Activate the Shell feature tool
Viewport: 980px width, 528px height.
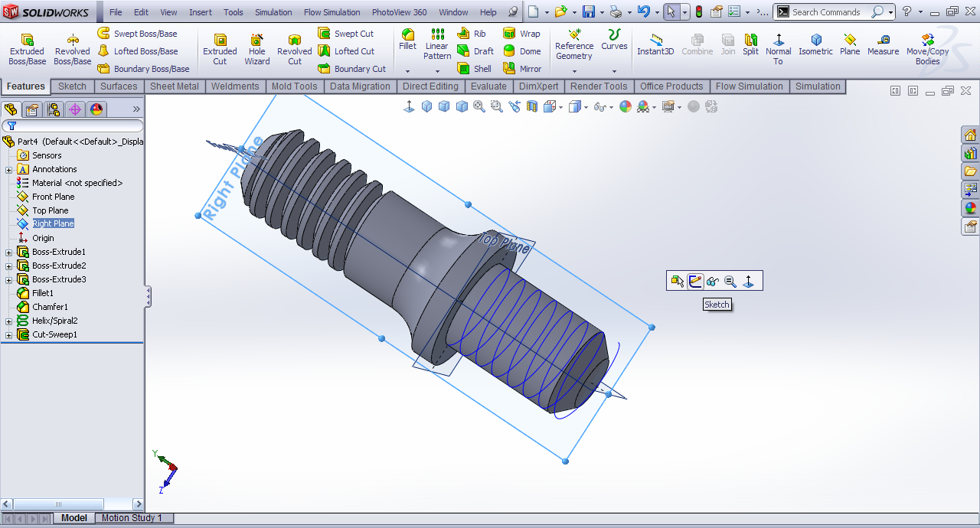pyautogui.click(x=475, y=68)
